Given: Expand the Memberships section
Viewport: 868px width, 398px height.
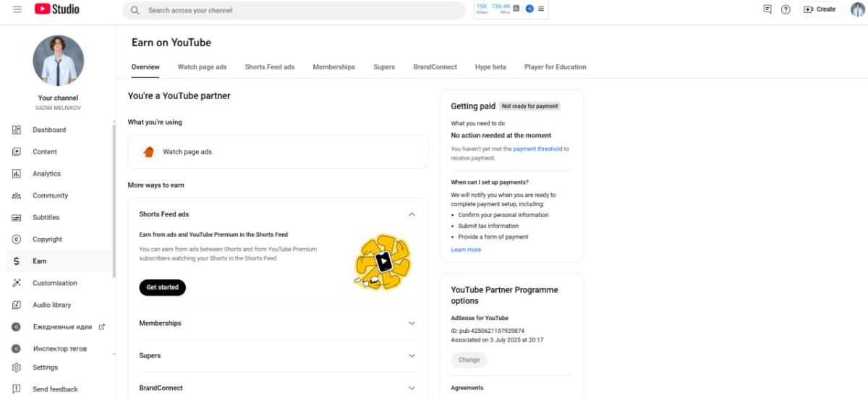Looking at the screenshot, I should pos(412,323).
